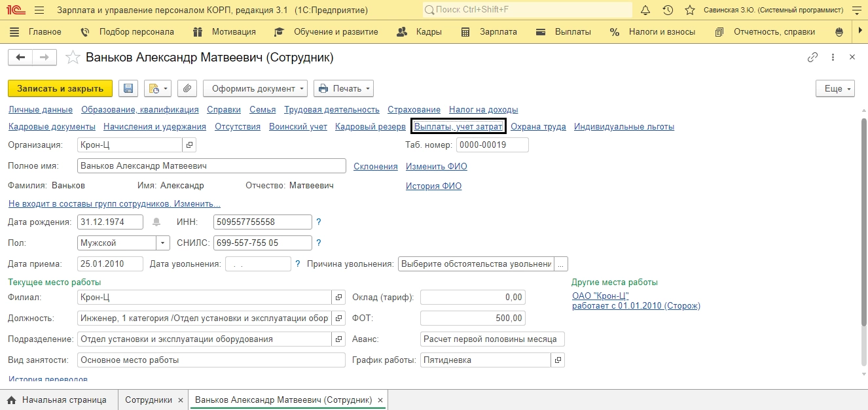Show help for the ИНН field
Screen dimensions: 868x410
pos(319,222)
